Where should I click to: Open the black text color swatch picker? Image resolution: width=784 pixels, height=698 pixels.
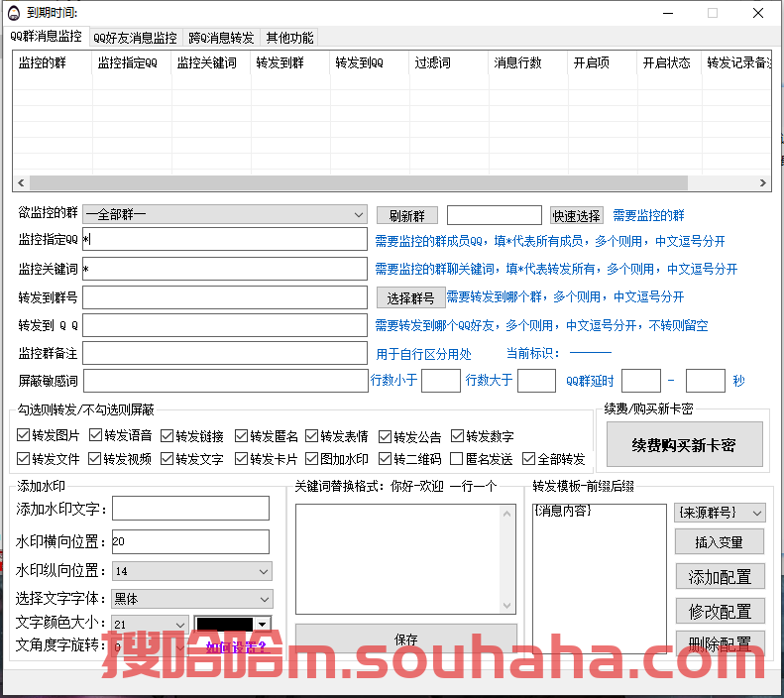[232, 625]
